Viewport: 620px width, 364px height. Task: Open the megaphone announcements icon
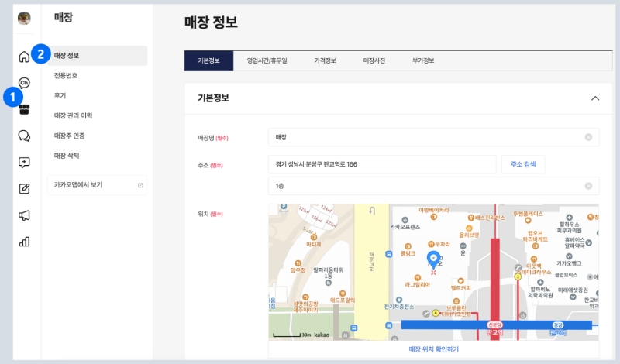(x=24, y=215)
